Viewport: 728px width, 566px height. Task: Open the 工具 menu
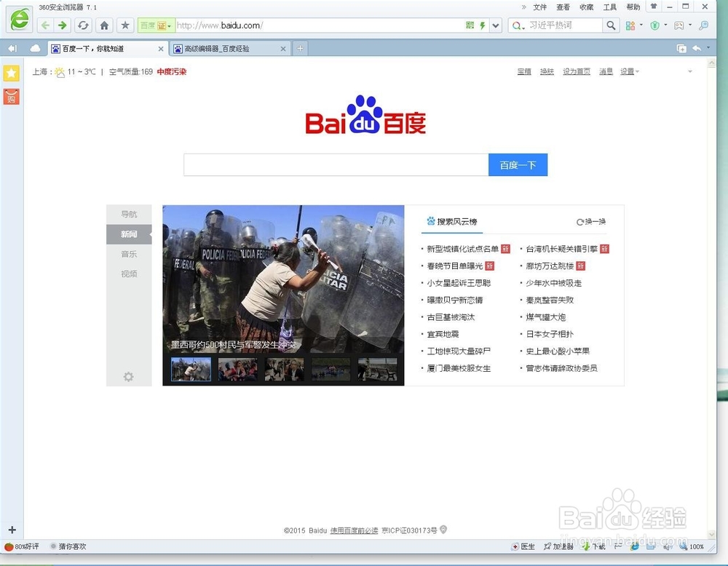609,7
